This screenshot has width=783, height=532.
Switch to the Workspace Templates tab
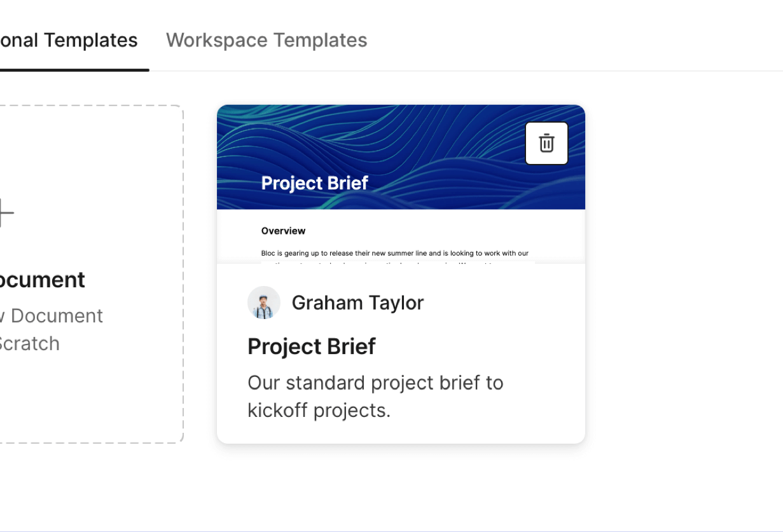[x=267, y=40]
